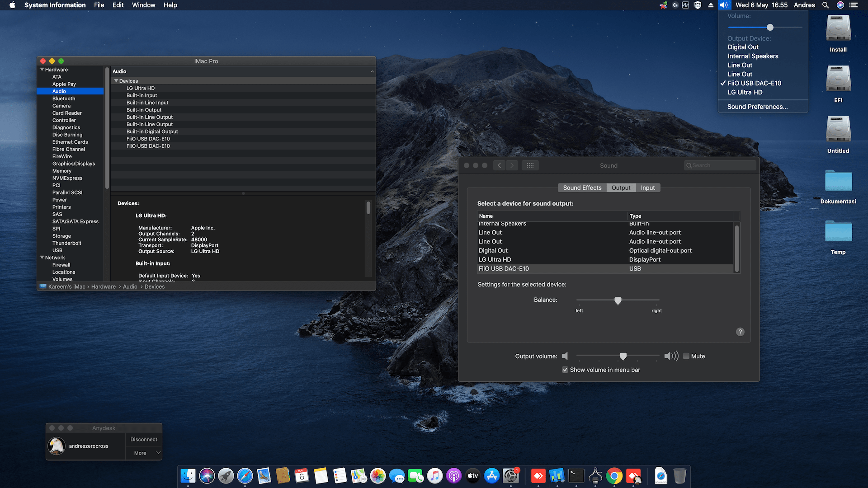This screenshot has width=868, height=488.
Task: Open Launchpad rocket icon in Dock
Action: (226, 476)
